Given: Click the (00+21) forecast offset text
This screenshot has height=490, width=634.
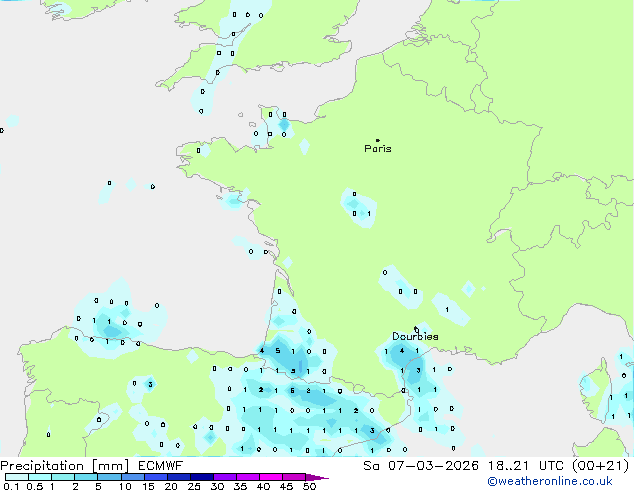Looking at the screenshot, I should point(600,466).
